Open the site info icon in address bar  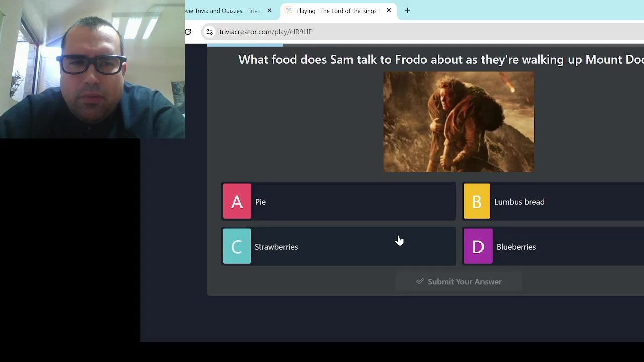[209, 32]
